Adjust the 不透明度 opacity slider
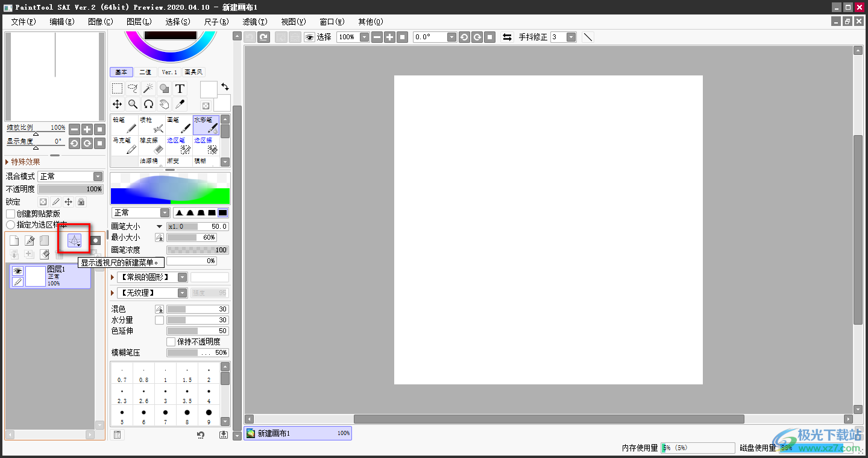The width and height of the screenshot is (868, 458). tap(71, 189)
